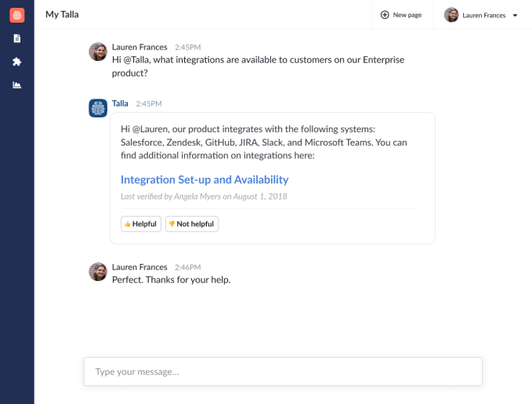This screenshot has height=404, width=532.
Task: Click the Talla sender name in chat
Action: tap(121, 103)
